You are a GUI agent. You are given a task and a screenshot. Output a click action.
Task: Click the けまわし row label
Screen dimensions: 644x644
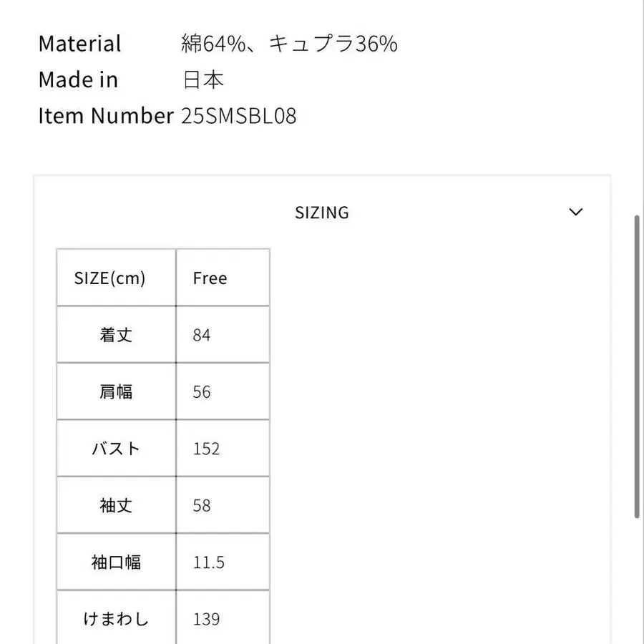(x=116, y=619)
